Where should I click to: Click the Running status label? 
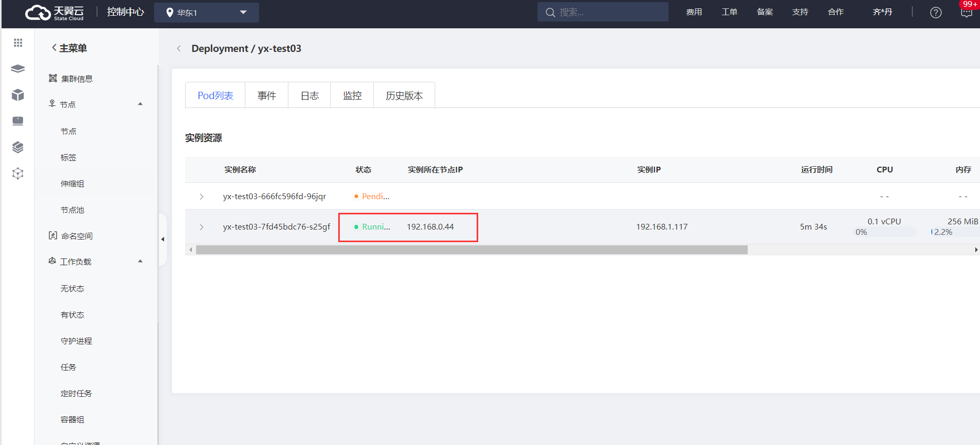coord(376,226)
